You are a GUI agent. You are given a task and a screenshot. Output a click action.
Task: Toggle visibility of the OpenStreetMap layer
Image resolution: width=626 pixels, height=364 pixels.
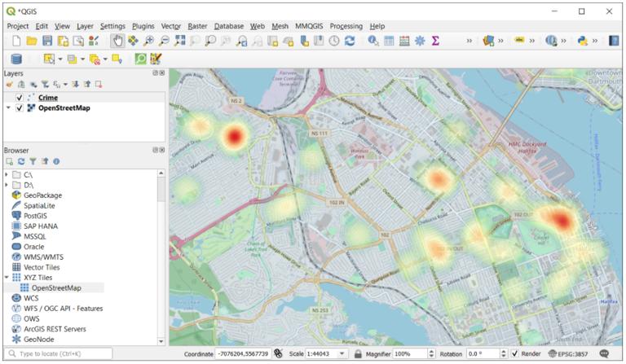click(x=20, y=108)
